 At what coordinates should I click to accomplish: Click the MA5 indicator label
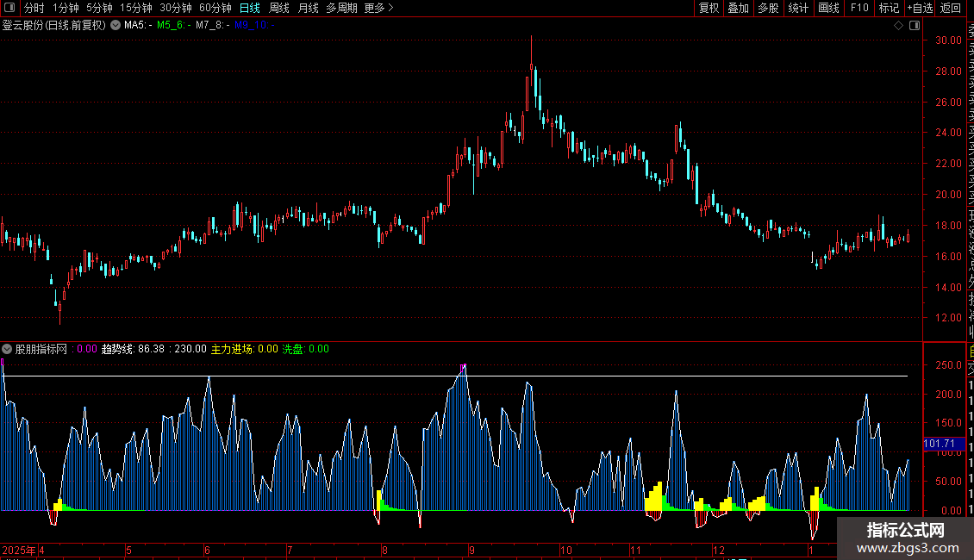coord(138,26)
